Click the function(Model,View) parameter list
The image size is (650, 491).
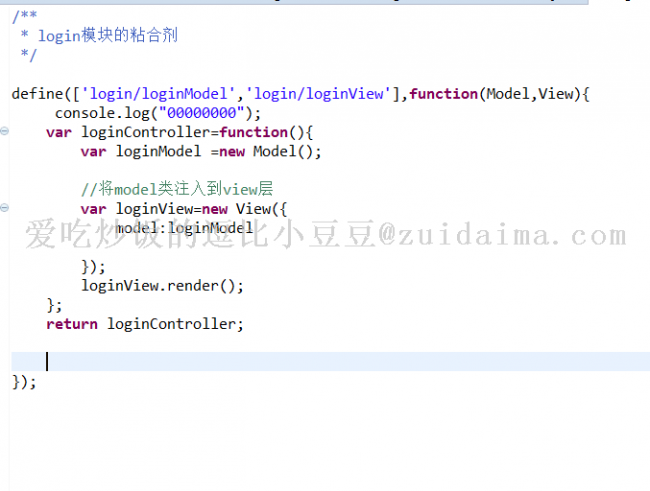(x=534, y=94)
